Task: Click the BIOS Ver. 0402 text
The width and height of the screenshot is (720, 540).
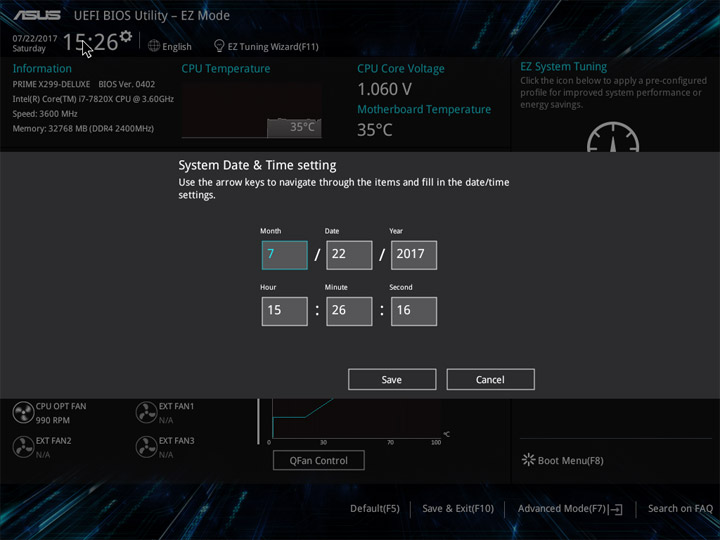Action: click(127, 84)
